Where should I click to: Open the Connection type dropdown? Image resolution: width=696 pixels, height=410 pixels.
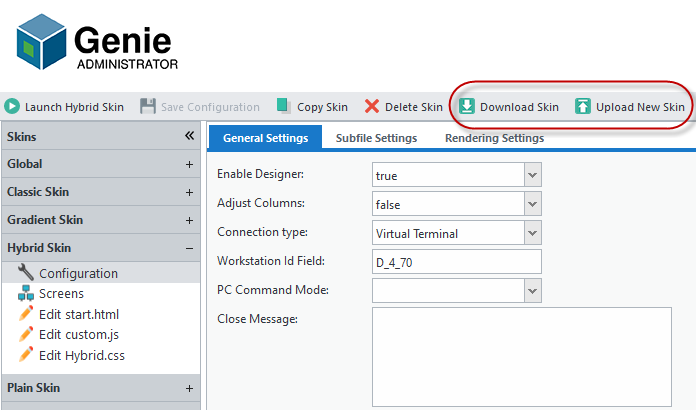point(533,233)
